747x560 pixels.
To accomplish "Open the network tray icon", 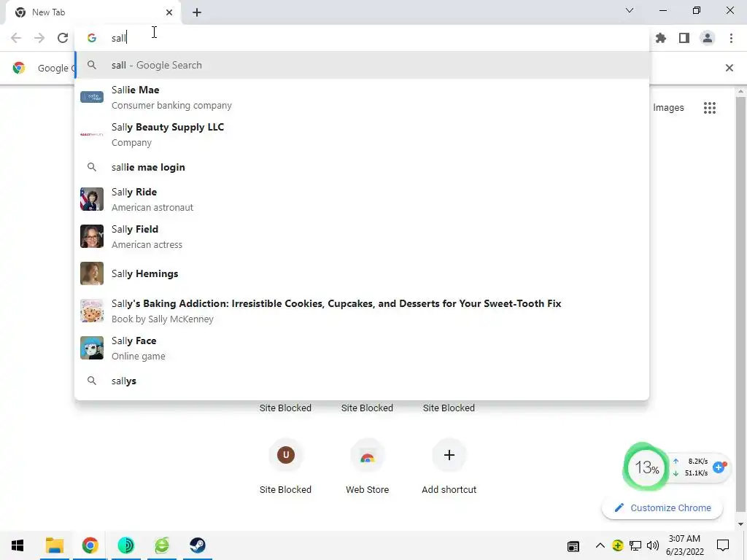I will pos(635,545).
